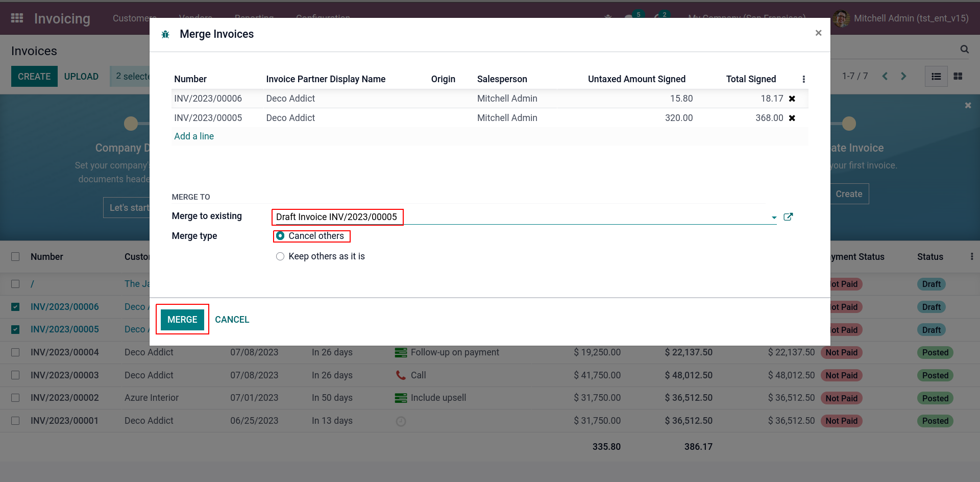Sort by Untaxed Amount Signed column
Screen dimensions: 980x482
click(636, 79)
